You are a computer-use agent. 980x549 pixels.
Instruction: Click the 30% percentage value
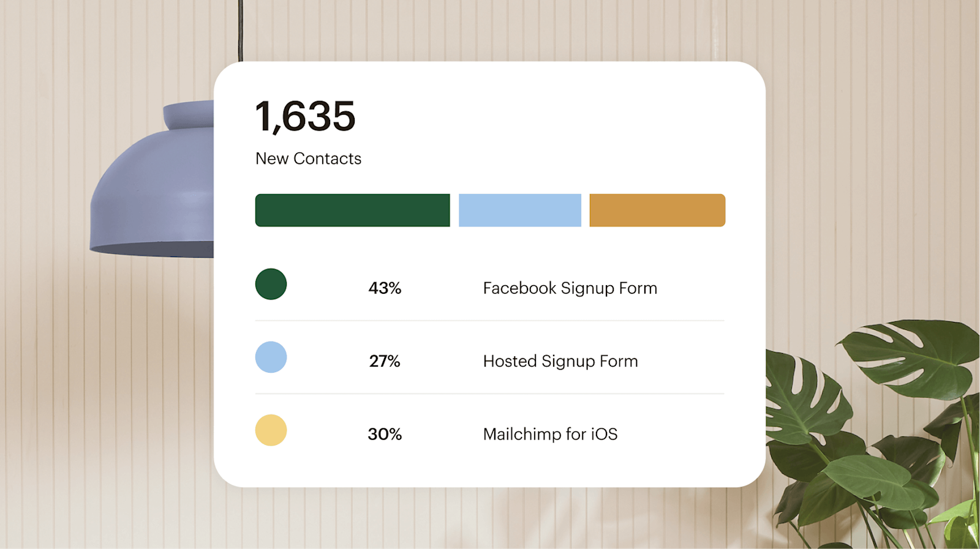pyautogui.click(x=385, y=434)
